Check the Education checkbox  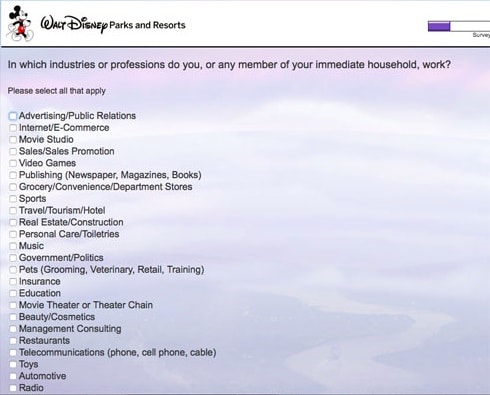point(13,293)
